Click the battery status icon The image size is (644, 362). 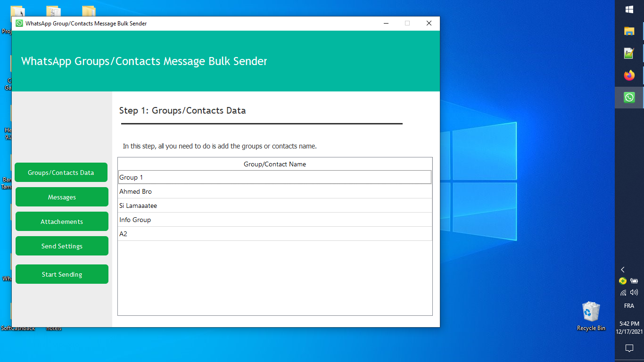point(634,281)
